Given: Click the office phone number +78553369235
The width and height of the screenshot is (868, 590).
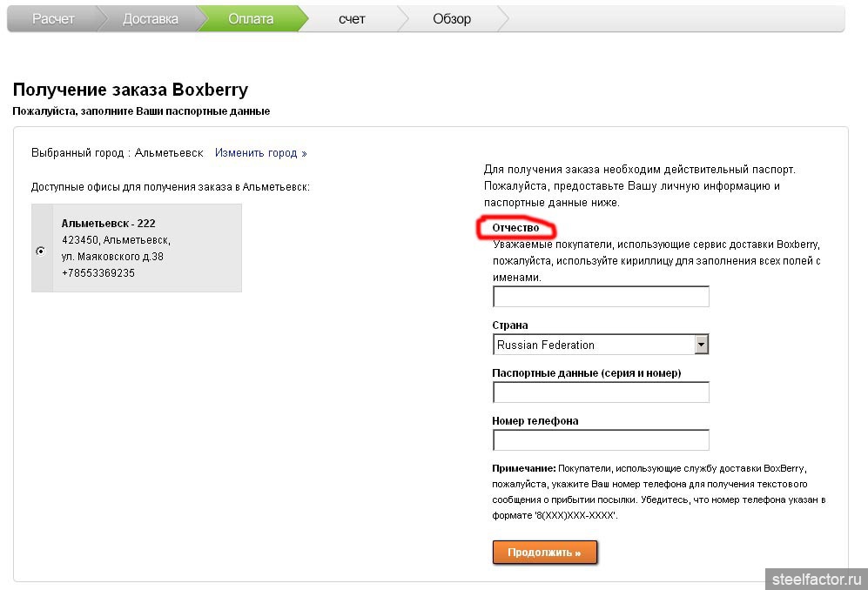Looking at the screenshot, I should (98, 273).
